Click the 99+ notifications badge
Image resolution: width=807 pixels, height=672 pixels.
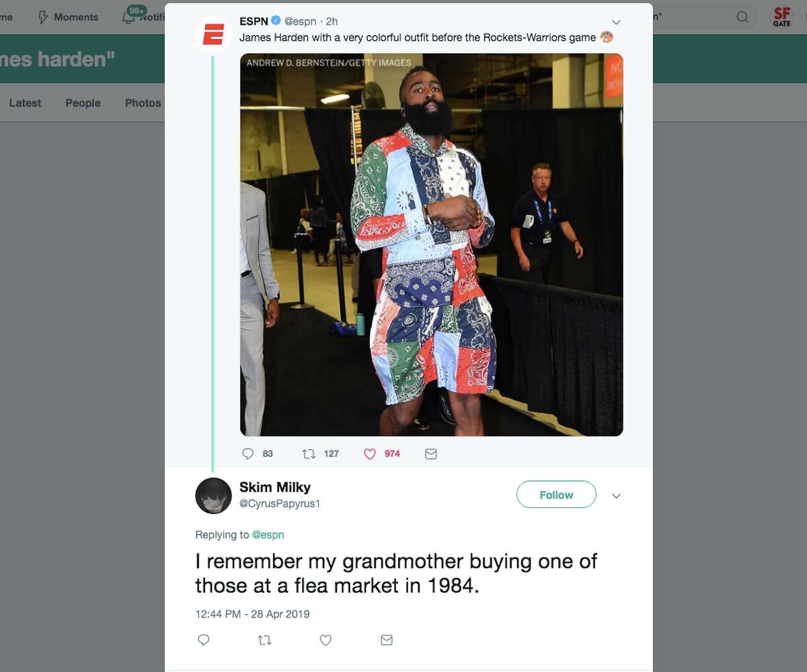(136, 10)
